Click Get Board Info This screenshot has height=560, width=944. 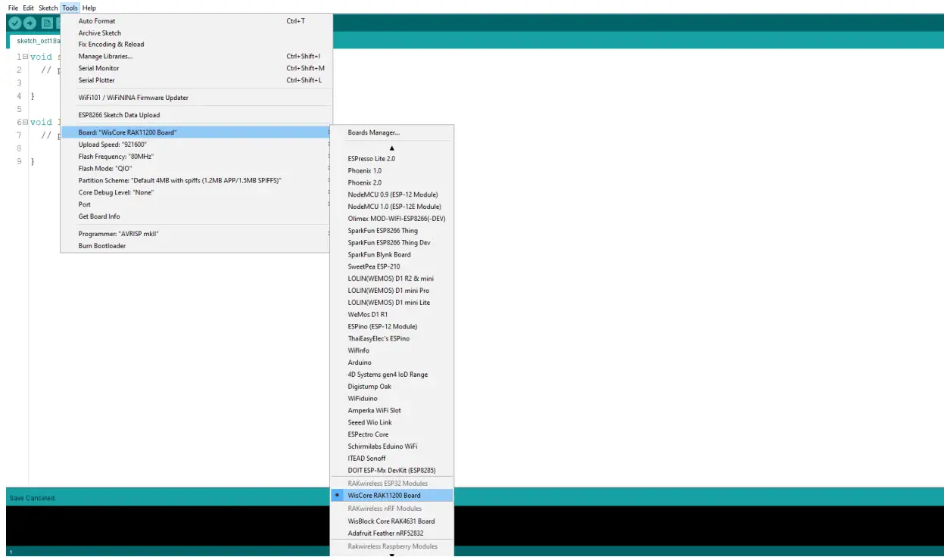[x=196, y=216]
